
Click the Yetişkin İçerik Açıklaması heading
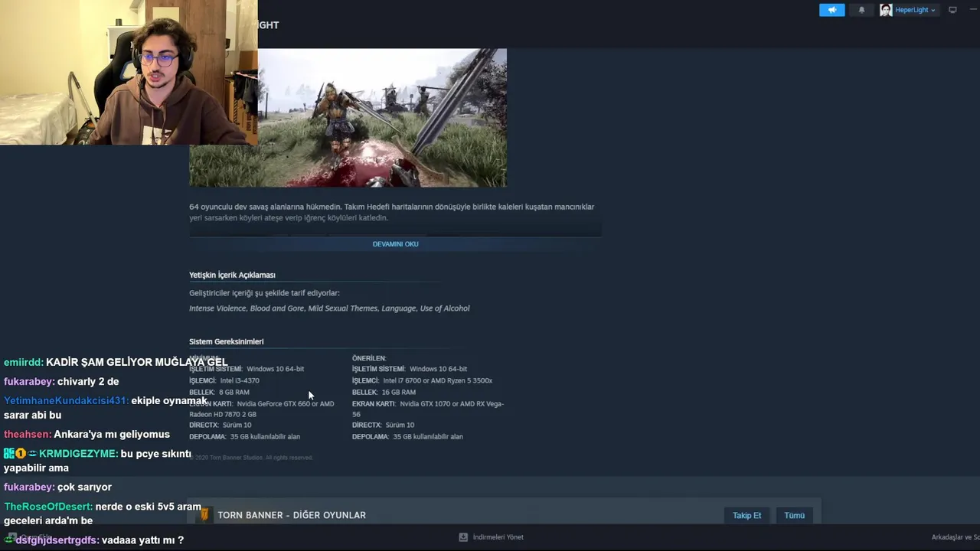232,275
